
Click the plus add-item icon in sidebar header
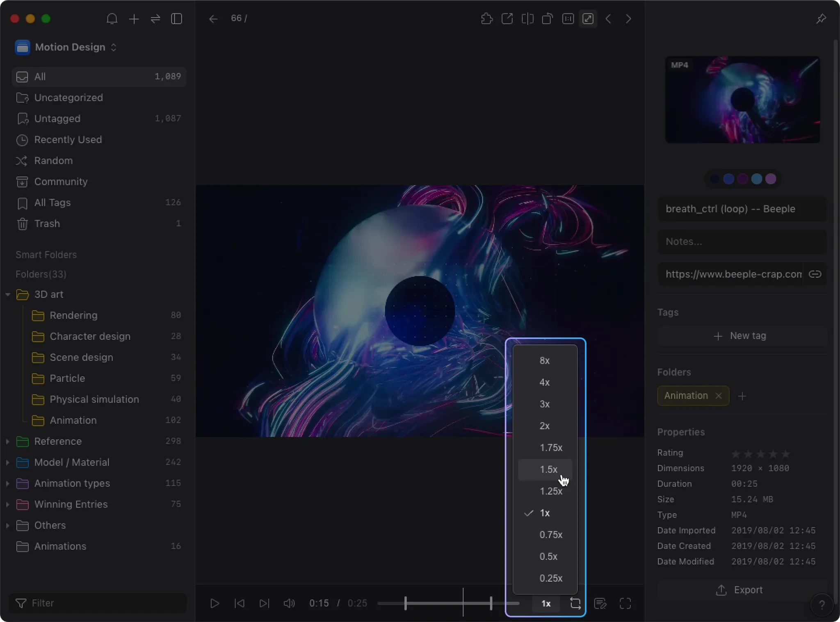point(134,19)
